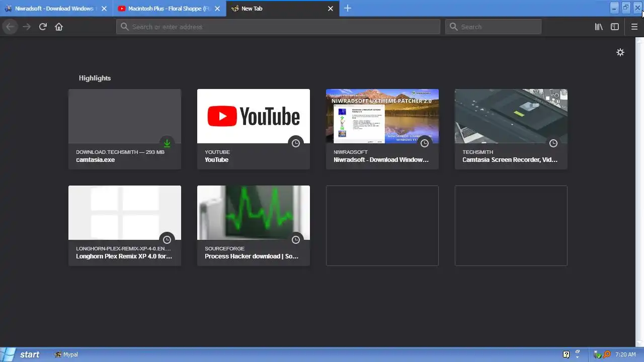
Task: Open the home page
Action: pos(59,27)
